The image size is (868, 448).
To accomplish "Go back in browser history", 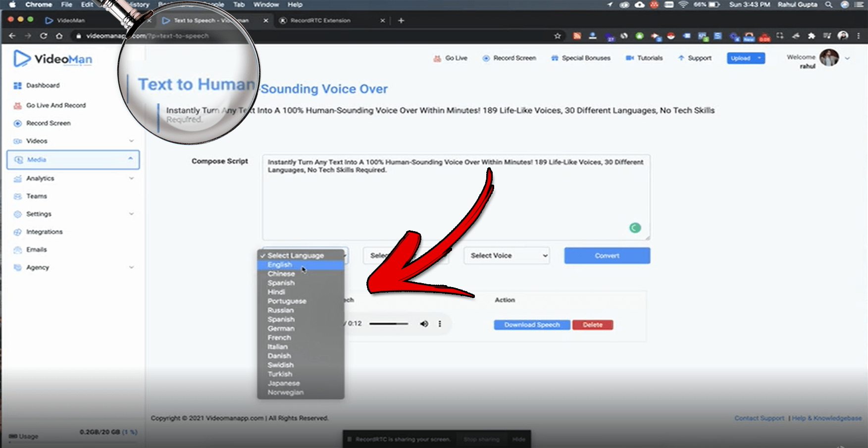I will point(12,36).
